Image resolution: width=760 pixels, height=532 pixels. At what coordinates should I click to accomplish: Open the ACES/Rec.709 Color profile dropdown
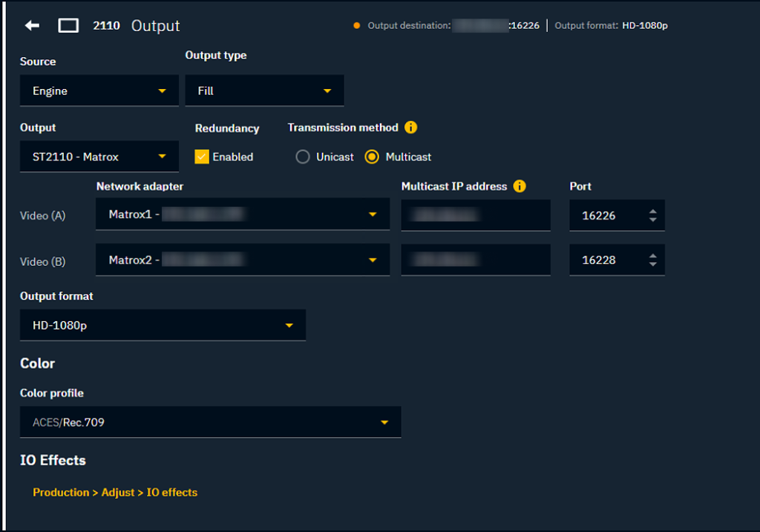pos(210,423)
